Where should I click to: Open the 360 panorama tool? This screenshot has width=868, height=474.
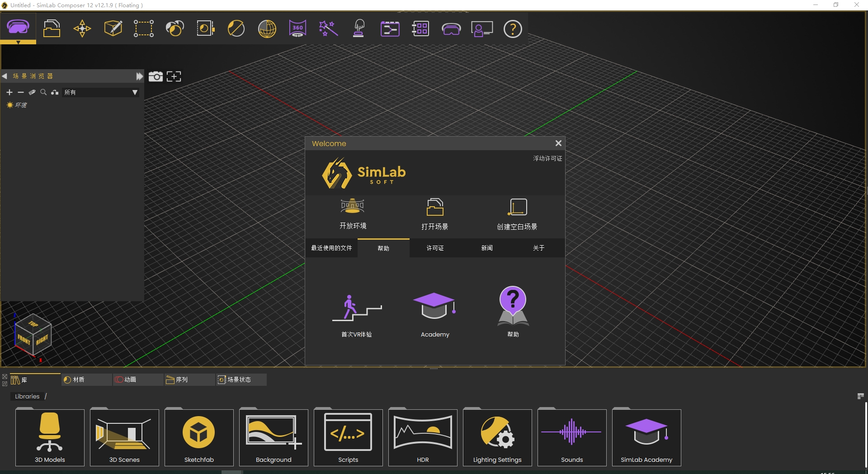(x=297, y=28)
